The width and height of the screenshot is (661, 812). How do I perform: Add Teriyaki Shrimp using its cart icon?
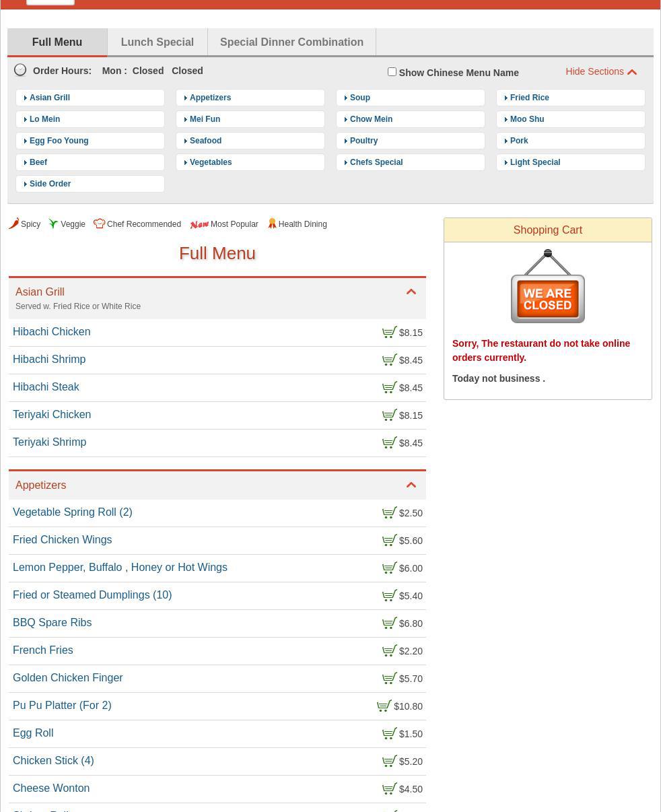tap(389, 443)
